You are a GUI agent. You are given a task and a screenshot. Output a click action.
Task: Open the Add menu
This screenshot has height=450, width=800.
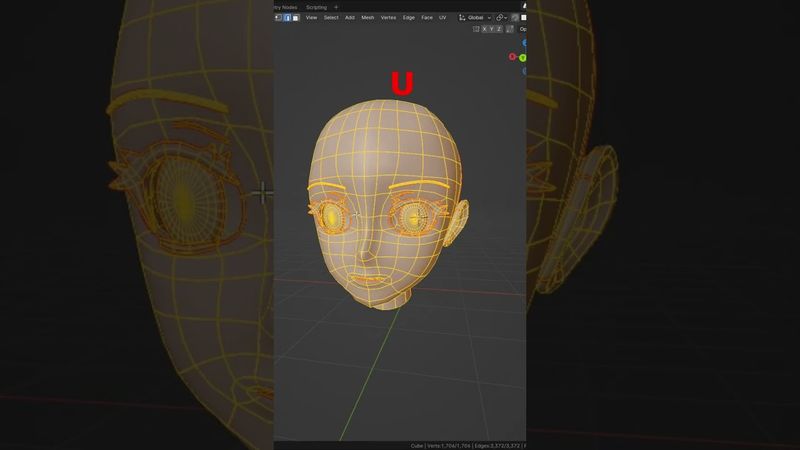click(x=349, y=17)
